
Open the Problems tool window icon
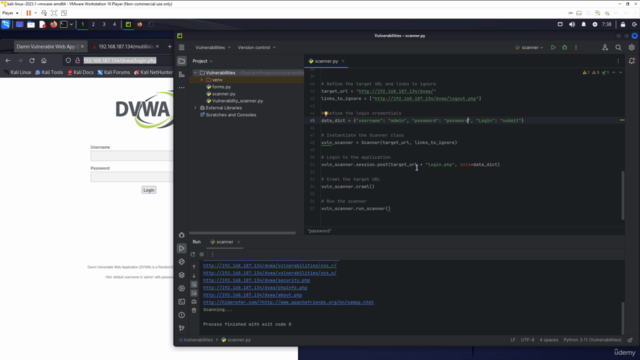[182, 315]
